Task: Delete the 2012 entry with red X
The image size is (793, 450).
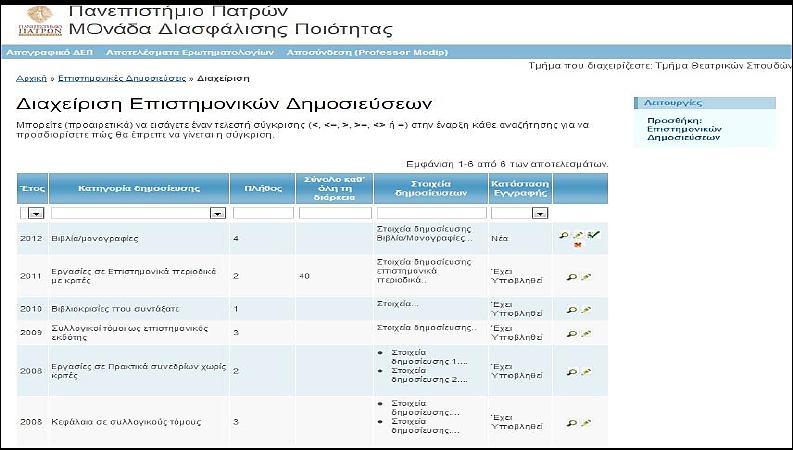Action: [578, 245]
